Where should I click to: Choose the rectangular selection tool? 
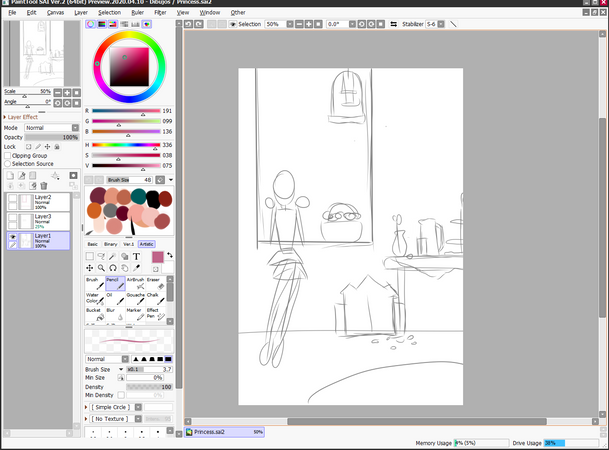click(90, 256)
